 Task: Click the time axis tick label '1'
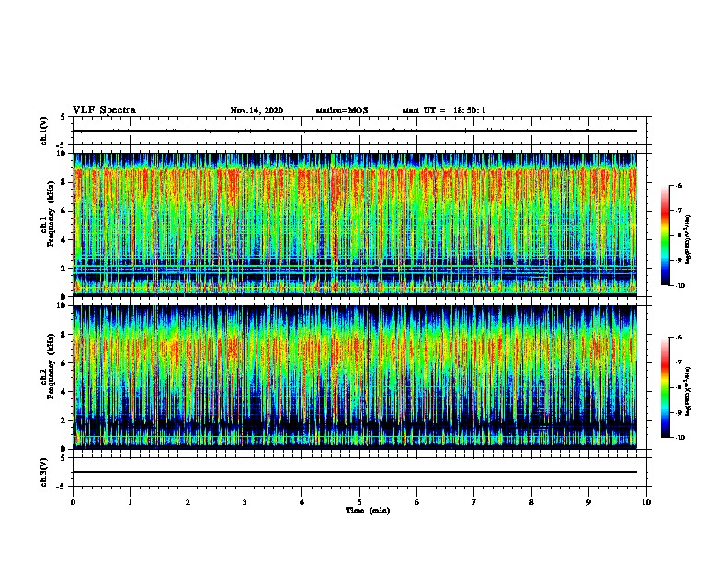click(x=130, y=501)
